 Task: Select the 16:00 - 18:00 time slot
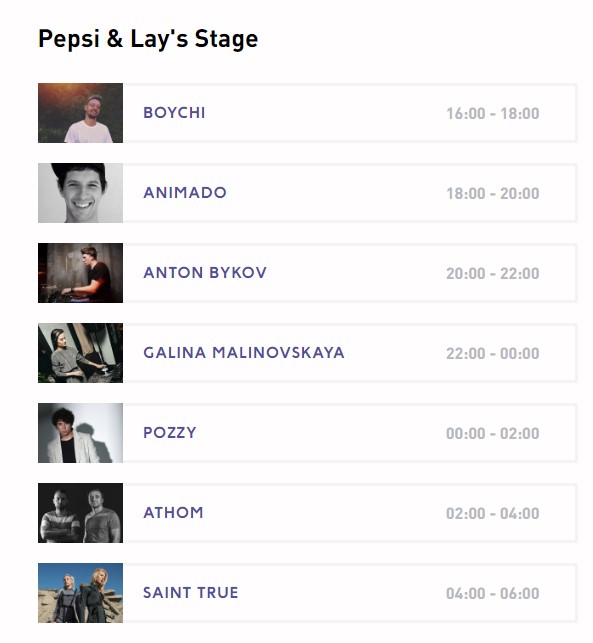493,114
